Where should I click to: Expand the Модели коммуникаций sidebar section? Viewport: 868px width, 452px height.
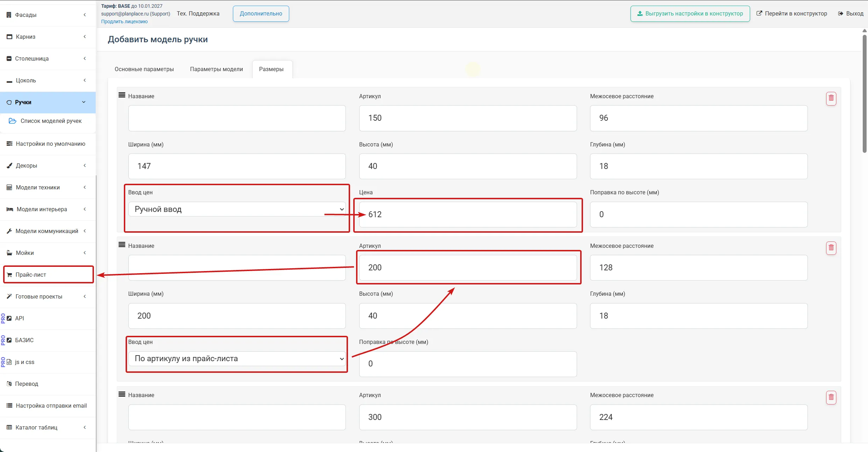click(48, 231)
